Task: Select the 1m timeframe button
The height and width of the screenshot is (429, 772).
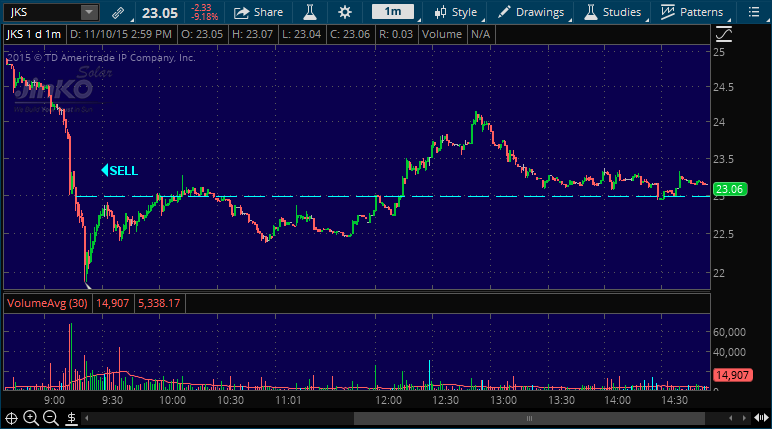Action: tap(392, 12)
